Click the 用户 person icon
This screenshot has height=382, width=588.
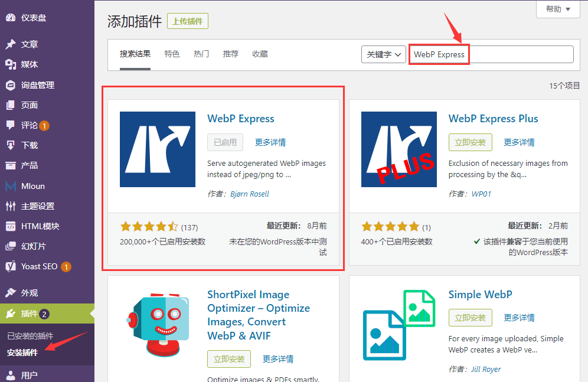pyautogui.click(x=11, y=376)
